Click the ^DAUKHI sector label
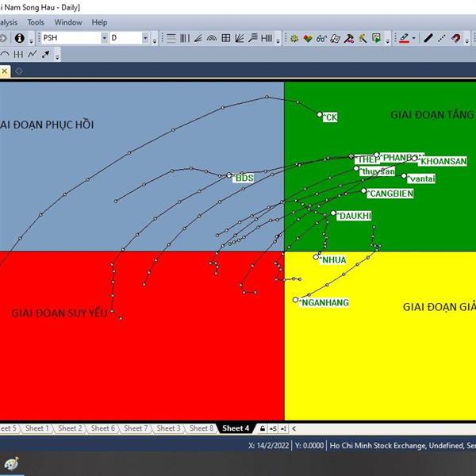The image size is (476, 476). click(354, 216)
